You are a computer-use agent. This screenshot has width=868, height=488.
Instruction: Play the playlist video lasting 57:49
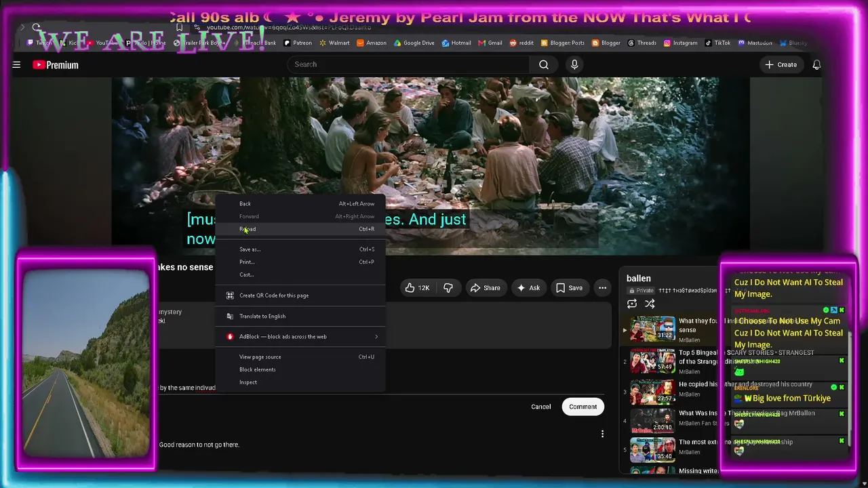tap(653, 361)
